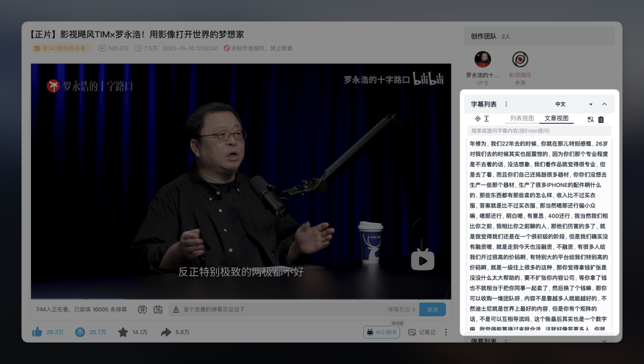Viewport: 644px width, 364px height.
Task: Click subtitle line starting 生产一些那个器材
Action: pyautogui.click(x=535, y=185)
